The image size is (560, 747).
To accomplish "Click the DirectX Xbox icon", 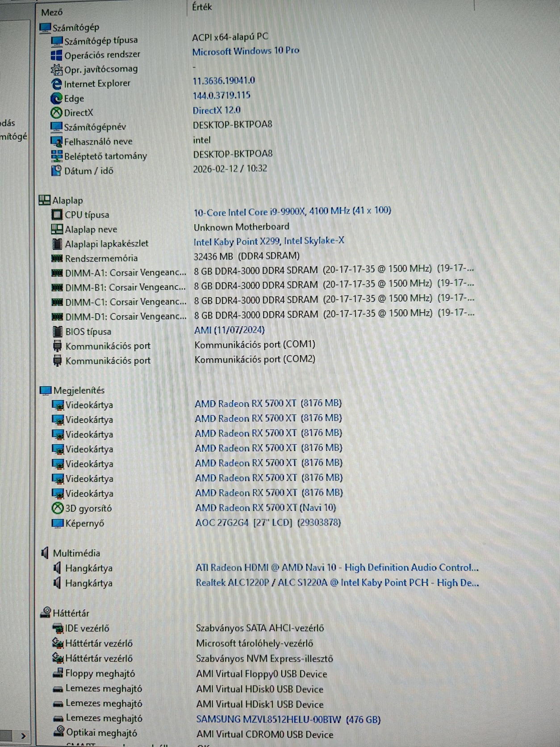I will [x=57, y=113].
